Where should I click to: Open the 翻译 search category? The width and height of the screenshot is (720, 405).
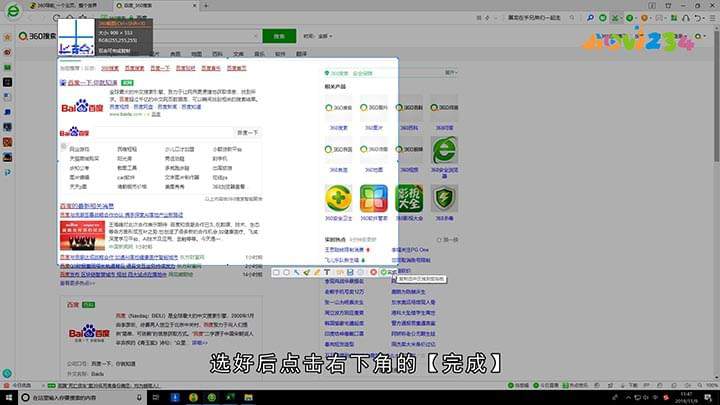coord(301,54)
